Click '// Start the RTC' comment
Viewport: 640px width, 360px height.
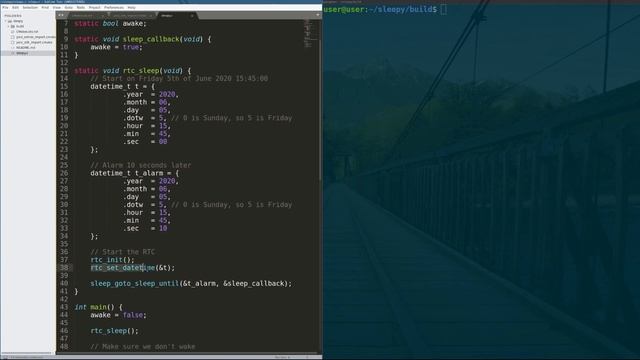[122, 252]
